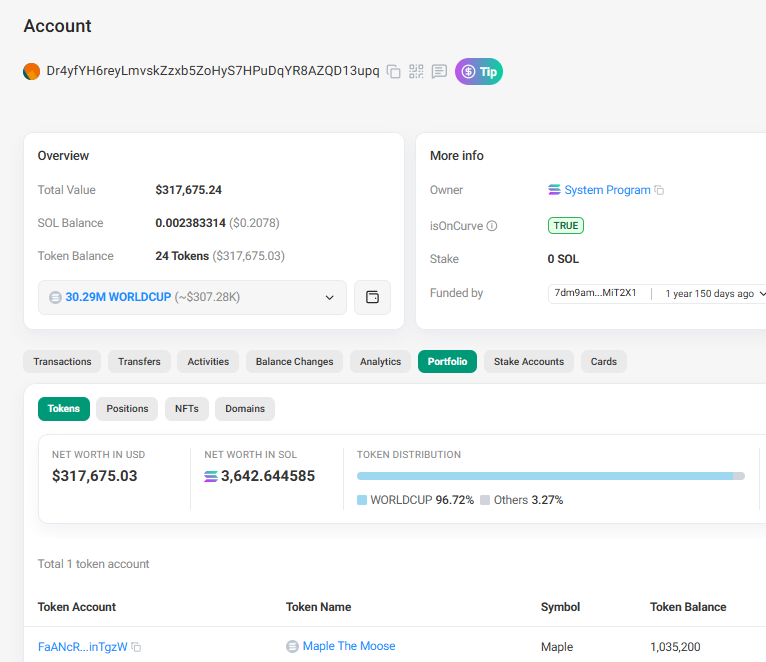Show the account QR code
This screenshot has width=766, height=662.
click(x=416, y=71)
